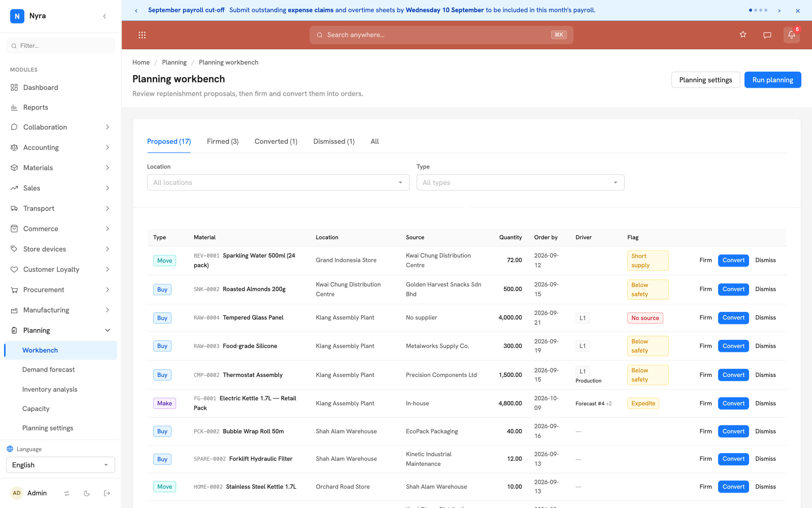Screen dimensions: 812x508
Task: Convert the Stainless Steel Kettle 1.7L proposal
Action: pyautogui.click(x=733, y=487)
